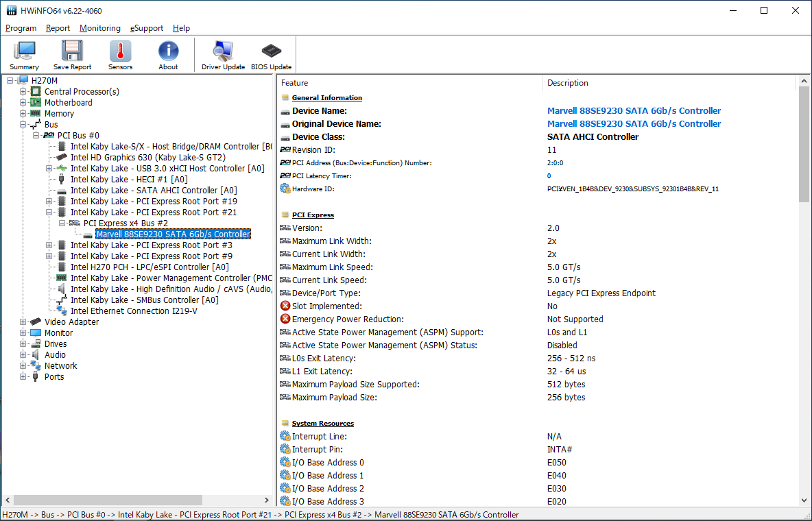Expand the Motherboard node

(23, 103)
